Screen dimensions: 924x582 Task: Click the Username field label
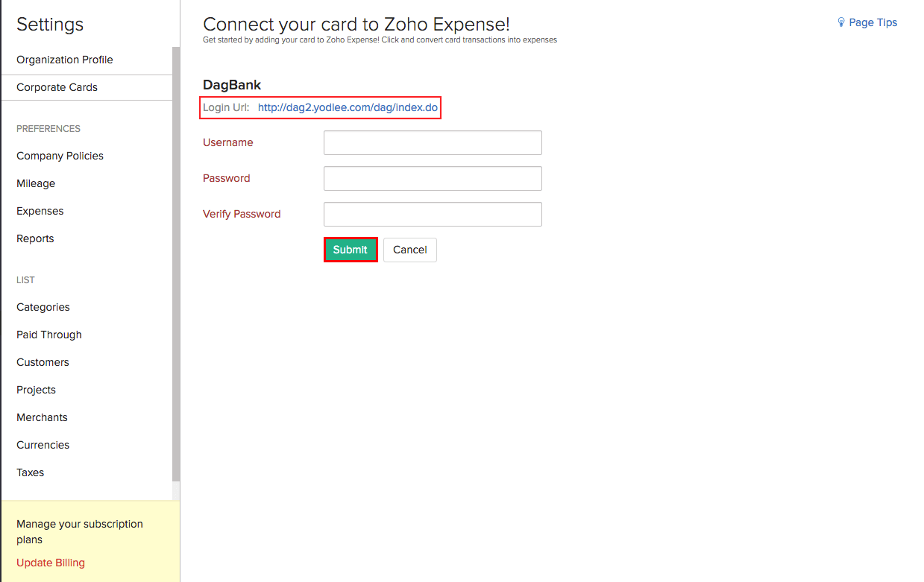[228, 142]
